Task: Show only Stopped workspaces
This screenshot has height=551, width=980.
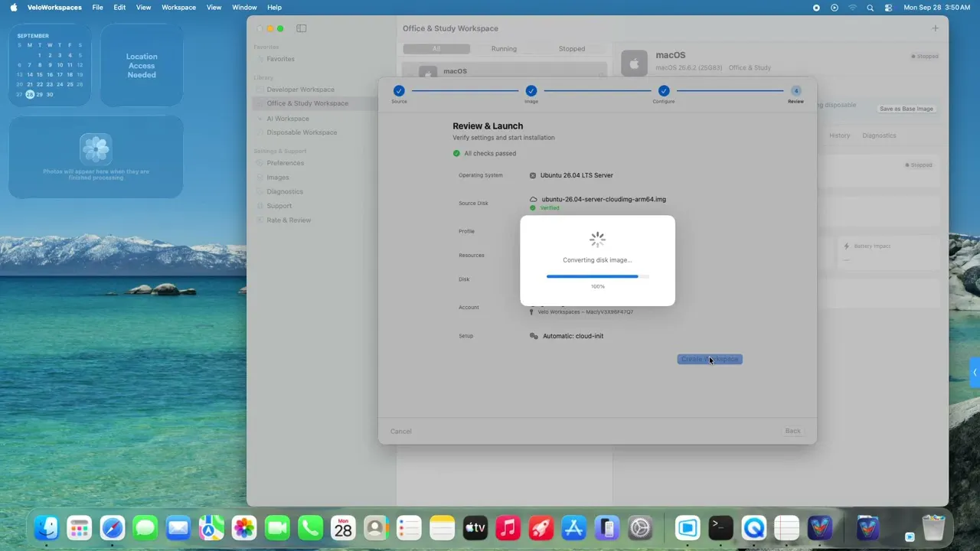Action: pos(572,49)
